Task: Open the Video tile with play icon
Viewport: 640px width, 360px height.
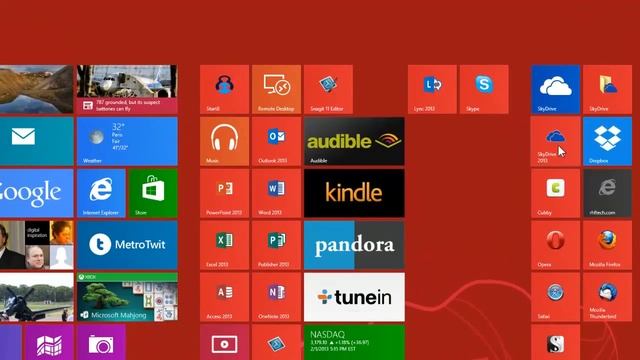Action: tap(224, 342)
